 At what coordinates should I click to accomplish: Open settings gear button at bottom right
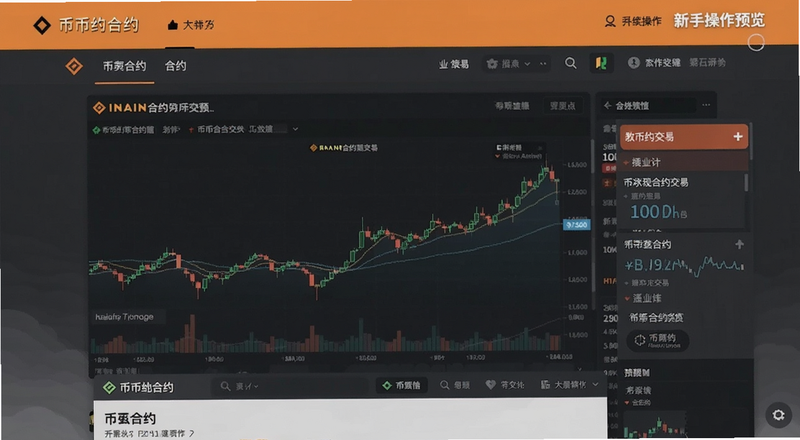point(778,414)
